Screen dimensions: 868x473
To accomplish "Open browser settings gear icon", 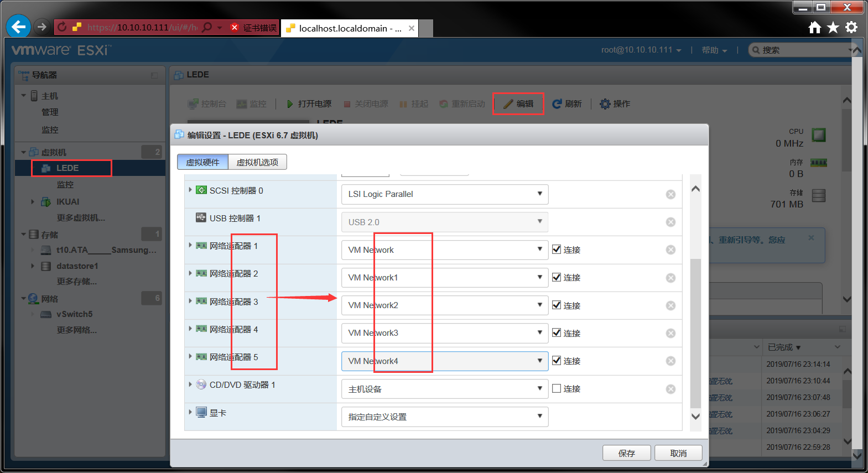I will 851,28.
